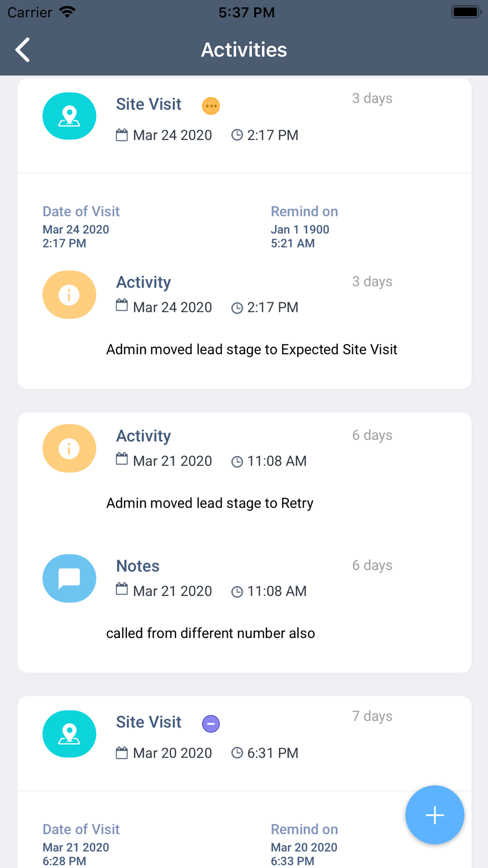Tap the purple minus status badge
This screenshot has width=488, height=868.
click(x=211, y=723)
